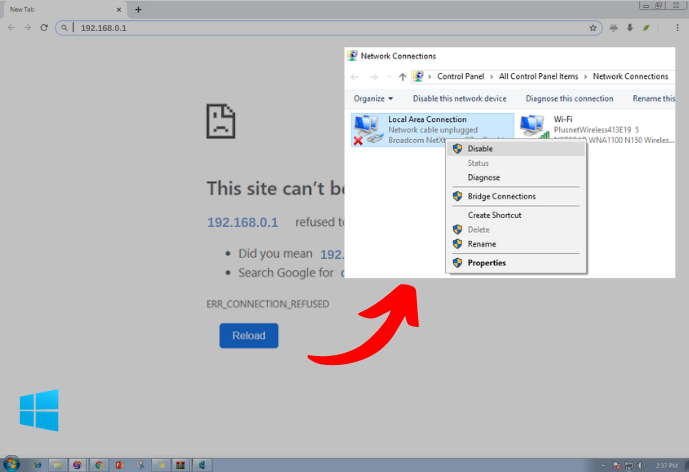The width and height of the screenshot is (689, 472).
Task: Click the lamp-shaped extension icon in toolbar
Action: (x=613, y=28)
